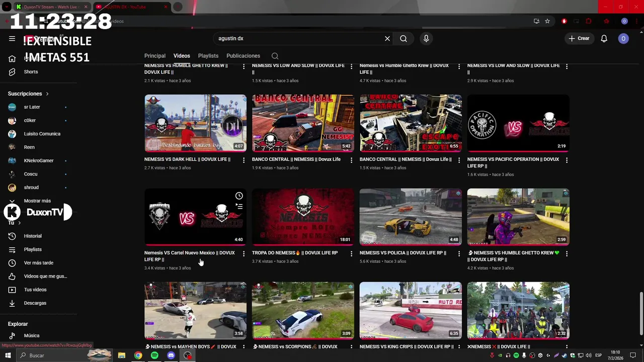Open the Publicaciones tab
Image resolution: width=644 pixels, height=362 pixels.
[243, 56]
